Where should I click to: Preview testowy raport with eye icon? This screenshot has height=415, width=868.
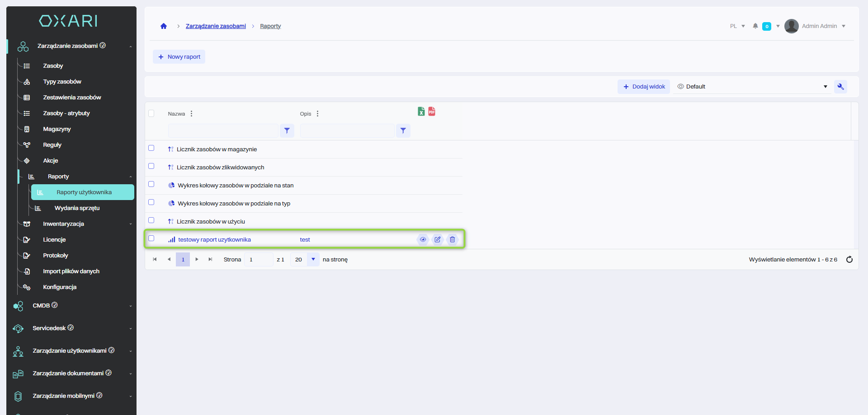pos(423,240)
